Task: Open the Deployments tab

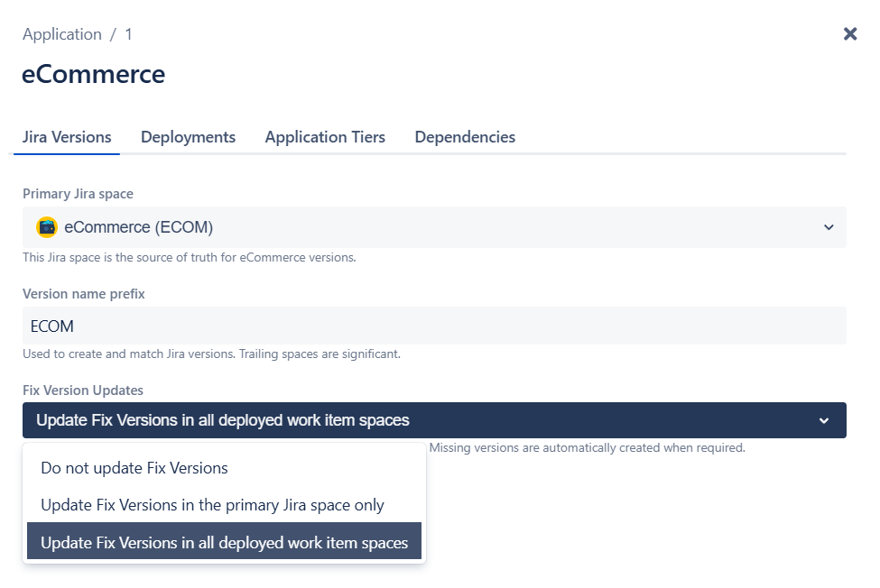Action: coord(188,137)
